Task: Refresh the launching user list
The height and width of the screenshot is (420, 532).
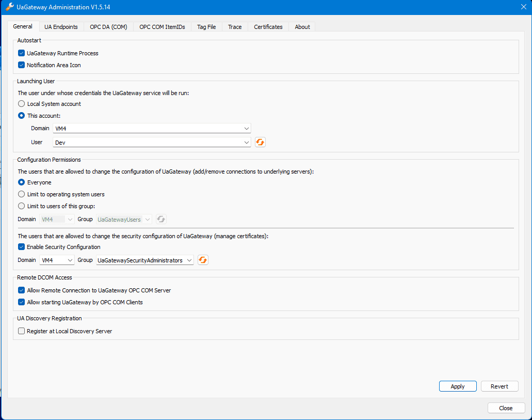Action: tap(260, 142)
